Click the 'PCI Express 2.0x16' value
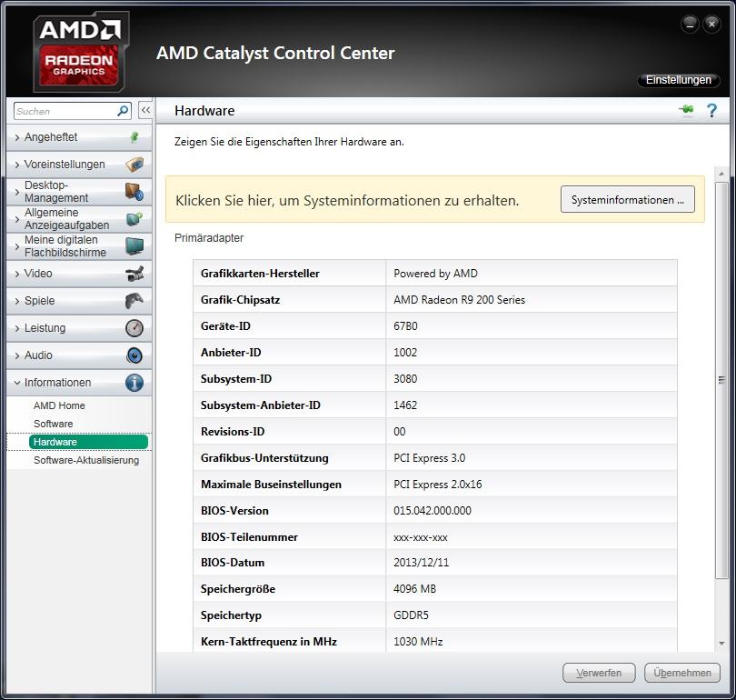Screen dimensions: 736x700 click(x=437, y=484)
